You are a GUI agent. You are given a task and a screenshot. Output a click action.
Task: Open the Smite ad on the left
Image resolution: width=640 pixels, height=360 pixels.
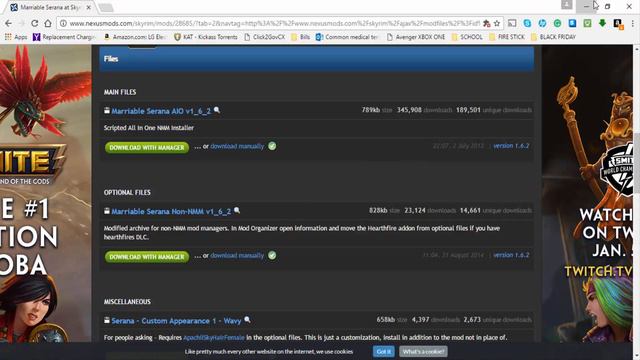[x=46, y=193]
